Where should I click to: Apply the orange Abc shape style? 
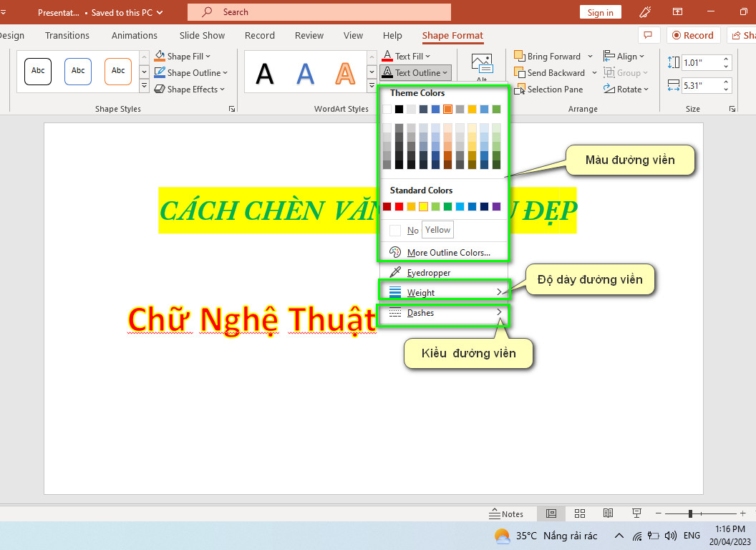tap(118, 71)
